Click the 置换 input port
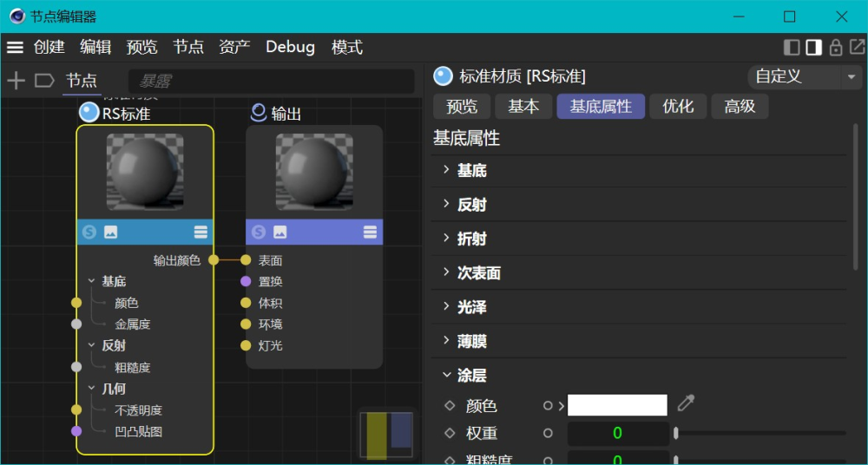 point(246,281)
